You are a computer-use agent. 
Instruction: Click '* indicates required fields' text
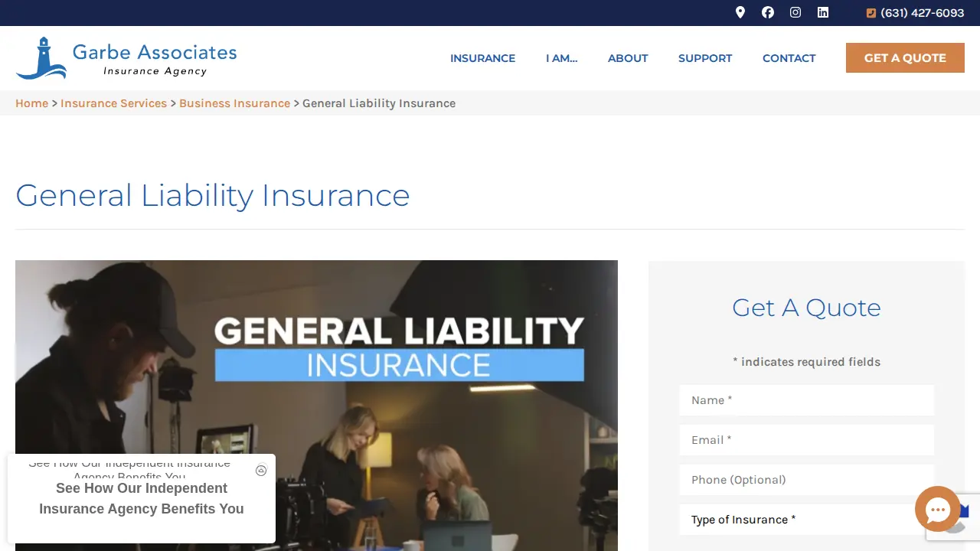(x=806, y=362)
